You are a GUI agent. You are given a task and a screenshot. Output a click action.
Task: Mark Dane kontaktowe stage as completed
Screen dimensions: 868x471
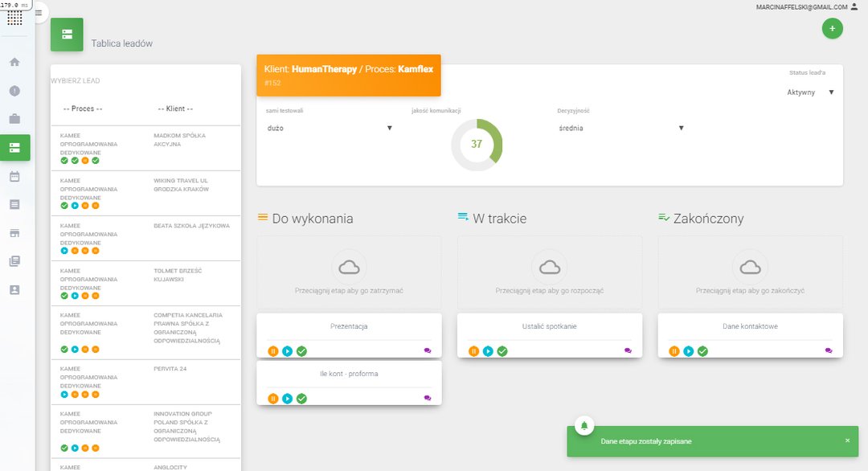tap(702, 351)
